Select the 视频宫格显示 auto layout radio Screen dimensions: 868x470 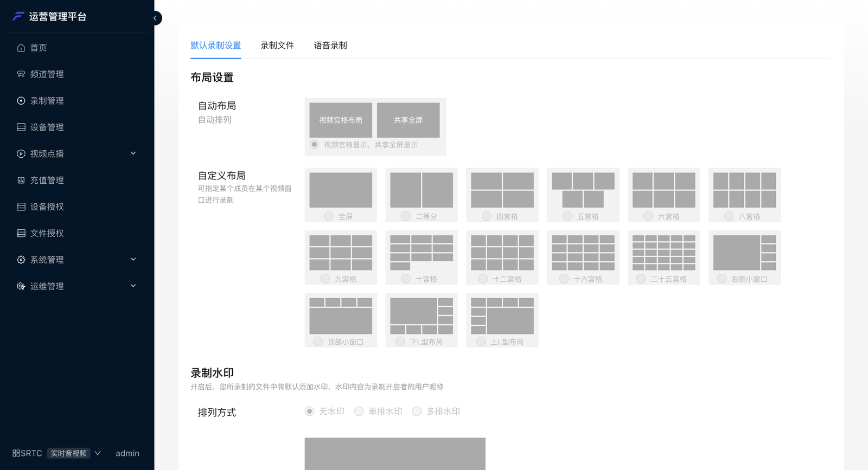click(314, 145)
